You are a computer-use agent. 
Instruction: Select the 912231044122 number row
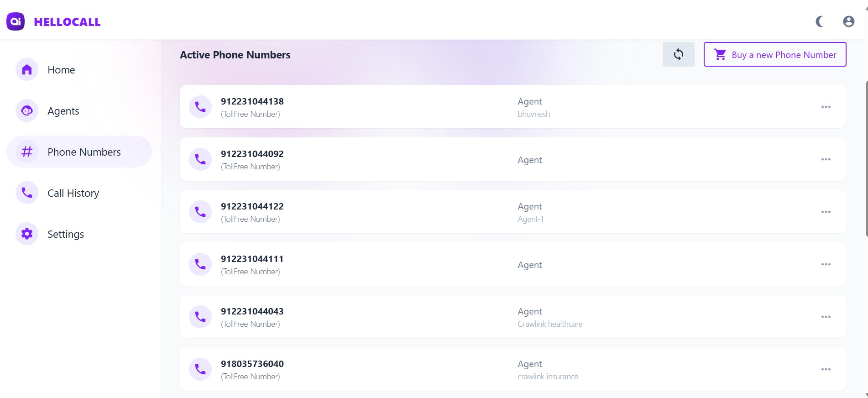[x=365, y=212]
